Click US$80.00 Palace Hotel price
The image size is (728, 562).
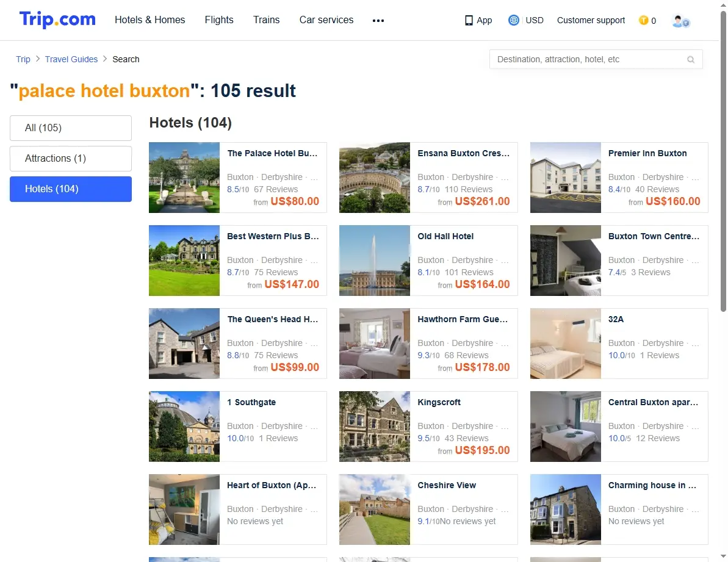tap(295, 201)
